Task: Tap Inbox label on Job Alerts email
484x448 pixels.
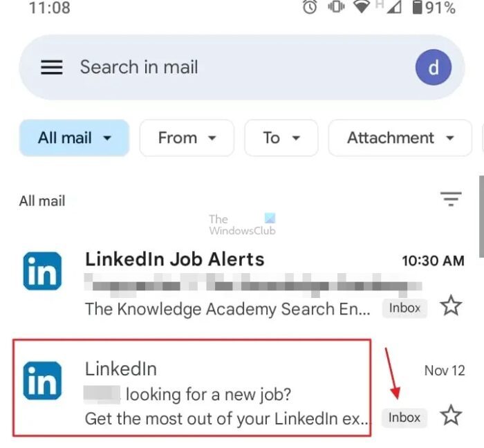Action: pos(404,308)
